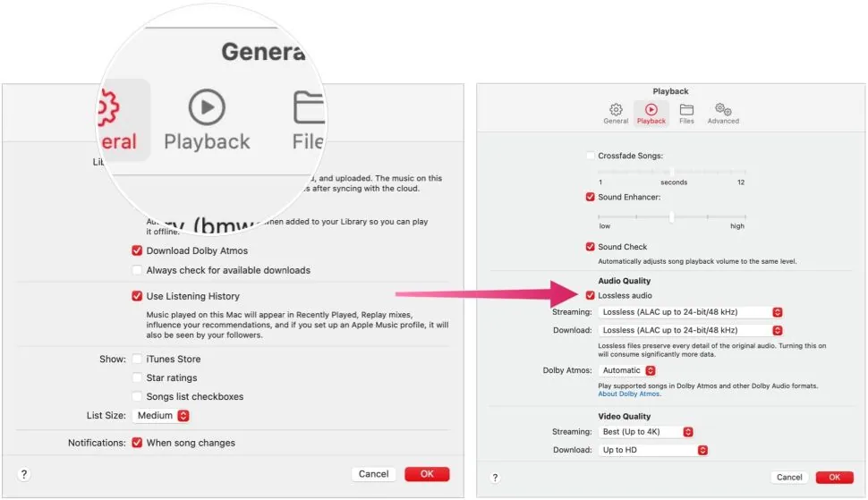Open the General tab gear icon in Playback window
The width and height of the screenshot is (868, 500).
616,109
